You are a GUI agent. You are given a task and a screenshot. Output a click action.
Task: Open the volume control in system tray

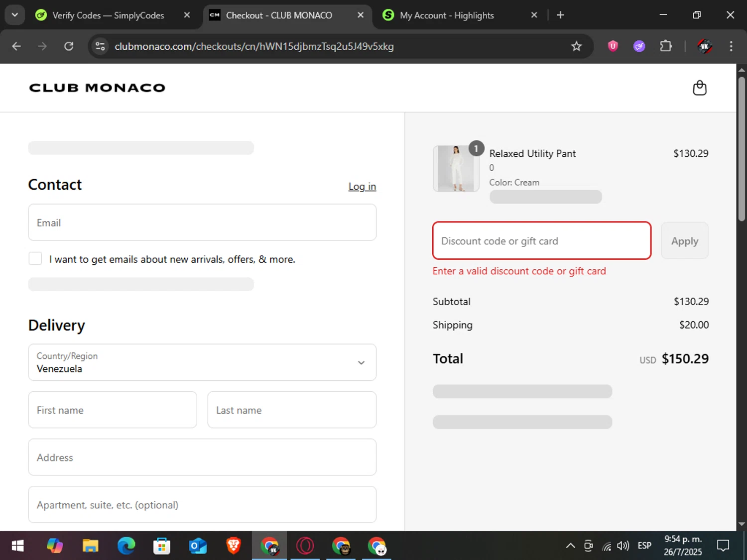click(623, 546)
